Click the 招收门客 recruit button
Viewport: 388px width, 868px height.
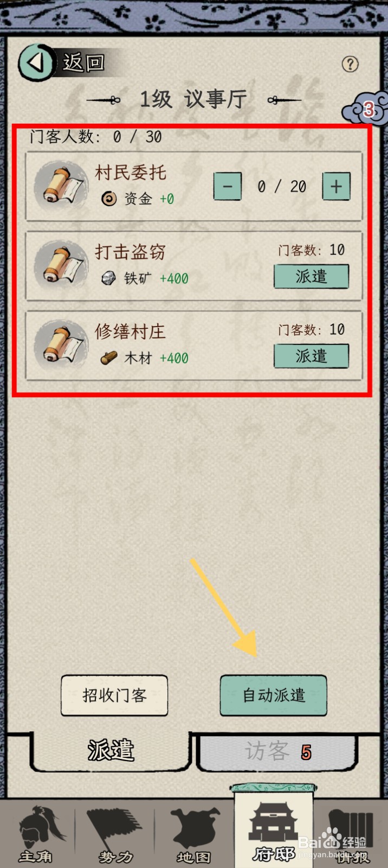click(x=114, y=695)
